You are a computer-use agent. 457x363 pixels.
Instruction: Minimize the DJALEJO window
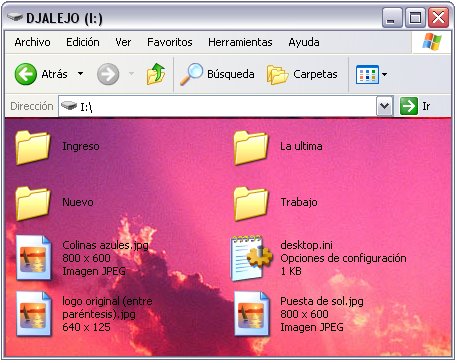[392, 18]
